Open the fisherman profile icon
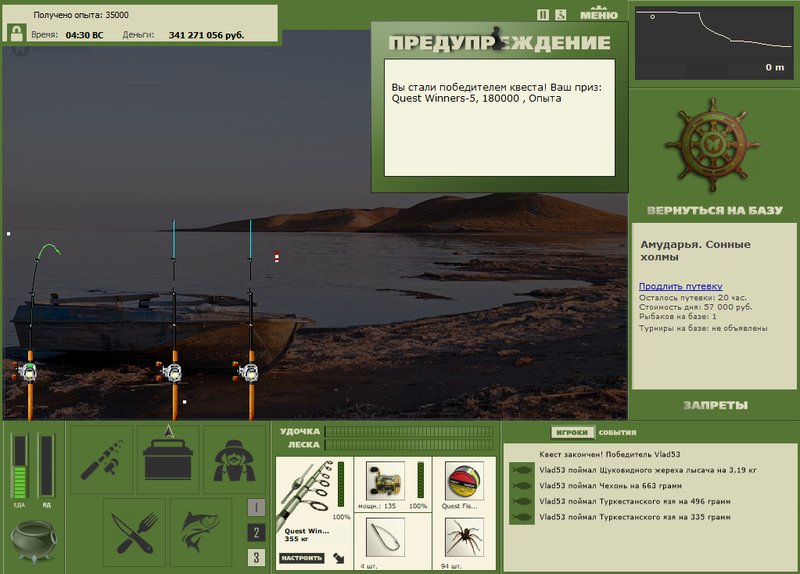Image resolution: width=800 pixels, height=574 pixels. click(x=234, y=460)
